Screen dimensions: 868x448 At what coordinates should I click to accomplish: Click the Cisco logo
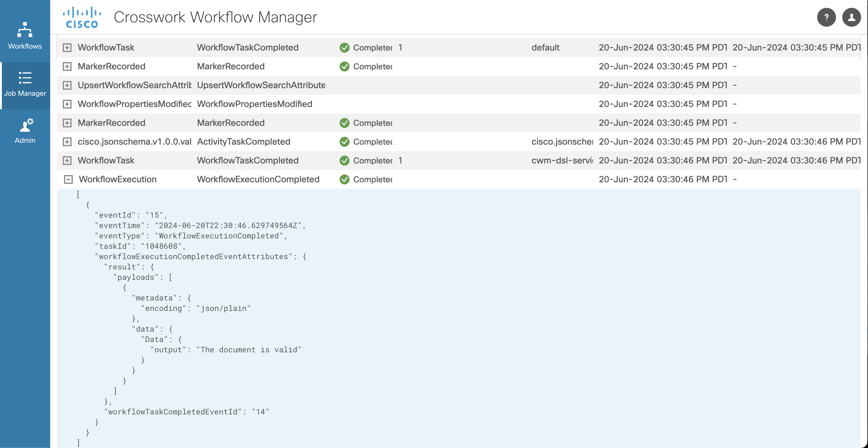[x=82, y=18]
